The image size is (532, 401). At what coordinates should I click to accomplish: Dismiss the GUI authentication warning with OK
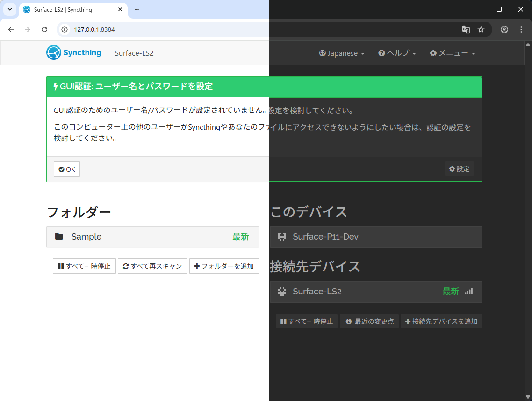66,169
